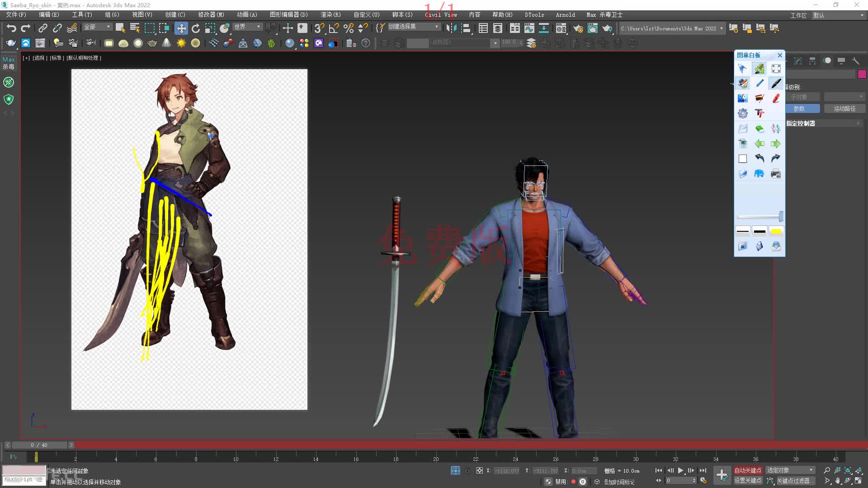
Task: Open Select by Name dialog icon
Action: 135,28
